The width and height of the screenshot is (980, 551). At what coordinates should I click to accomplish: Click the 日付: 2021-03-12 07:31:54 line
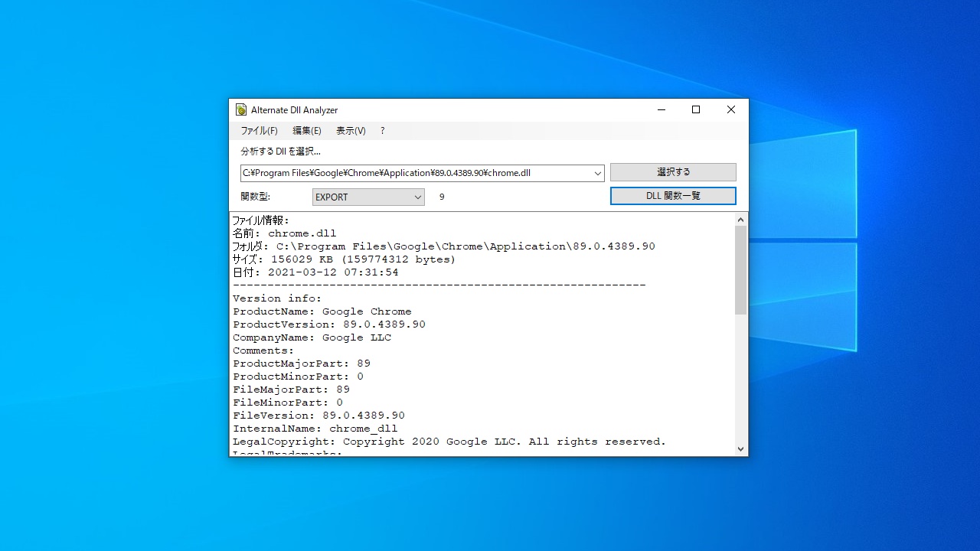[315, 272]
